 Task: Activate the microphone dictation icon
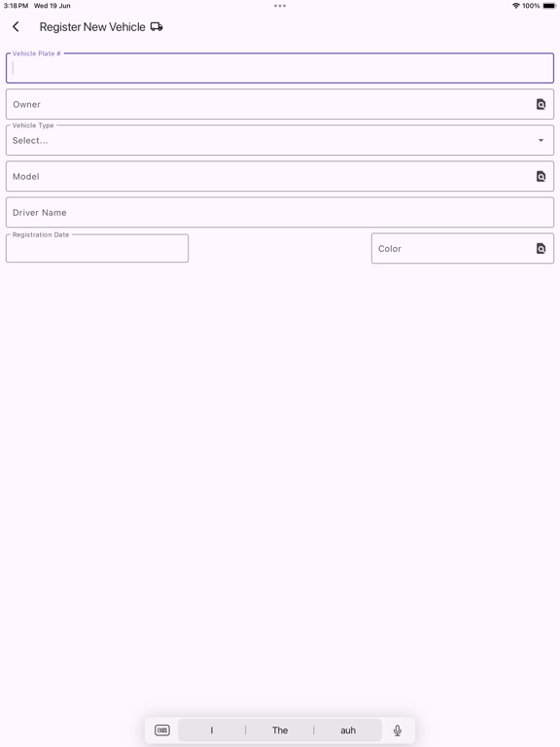pyautogui.click(x=397, y=729)
